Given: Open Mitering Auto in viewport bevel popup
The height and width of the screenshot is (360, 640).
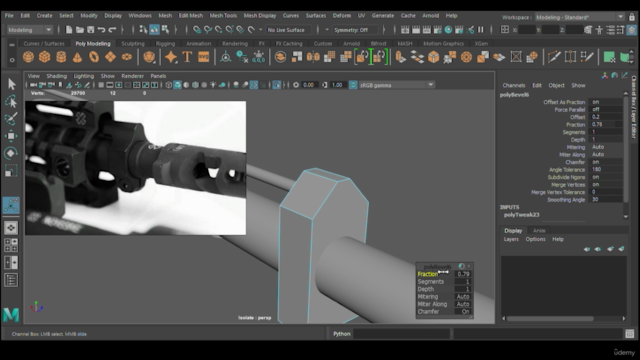Looking at the screenshot, I should 463,297.
